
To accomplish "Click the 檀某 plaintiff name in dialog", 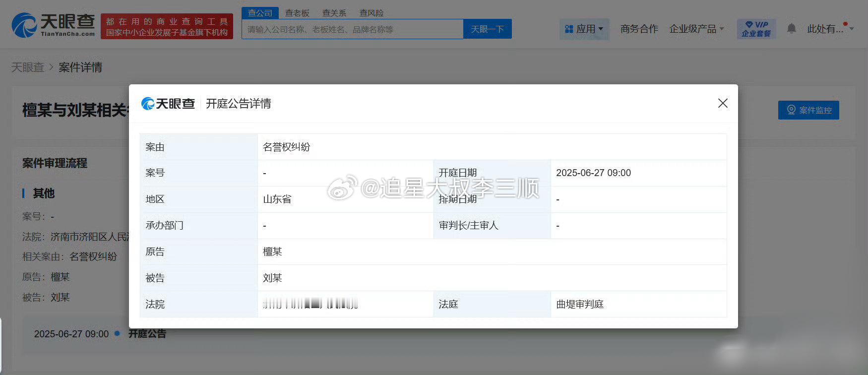I will tap(272, 251).
